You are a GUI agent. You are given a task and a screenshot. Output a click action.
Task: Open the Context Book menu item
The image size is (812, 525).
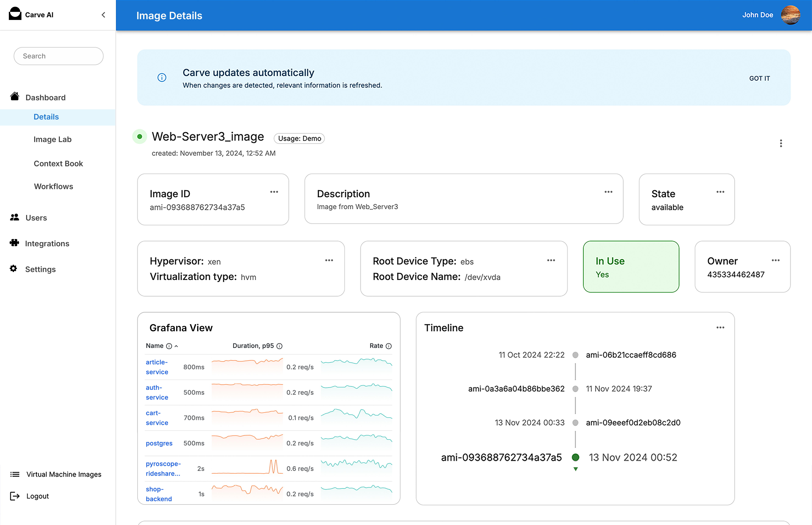58,164
